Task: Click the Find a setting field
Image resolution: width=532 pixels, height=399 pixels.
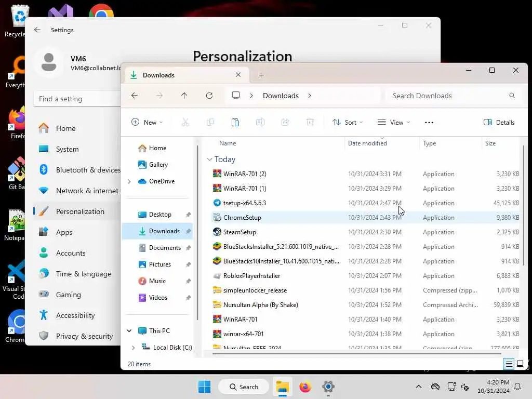Action: [77, 99]
